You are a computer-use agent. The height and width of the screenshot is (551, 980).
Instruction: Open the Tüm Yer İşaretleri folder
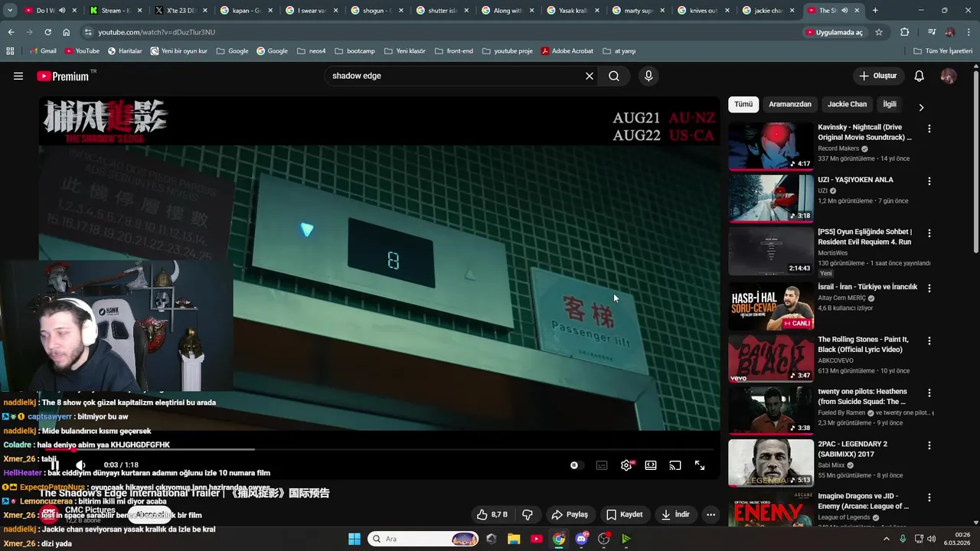click(943, 51)
